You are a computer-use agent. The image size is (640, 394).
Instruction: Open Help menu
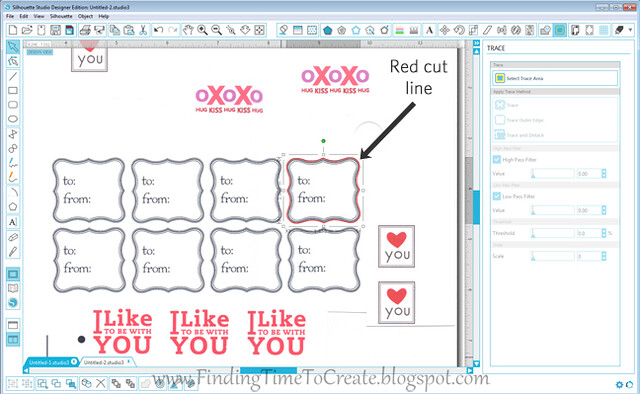pyautogui.click(x=104, y=16)
